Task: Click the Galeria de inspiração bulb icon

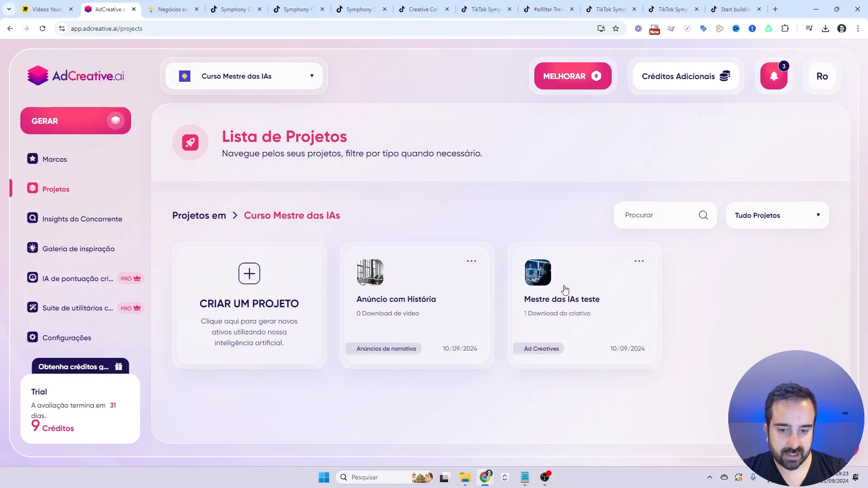Action: (33, 248)
